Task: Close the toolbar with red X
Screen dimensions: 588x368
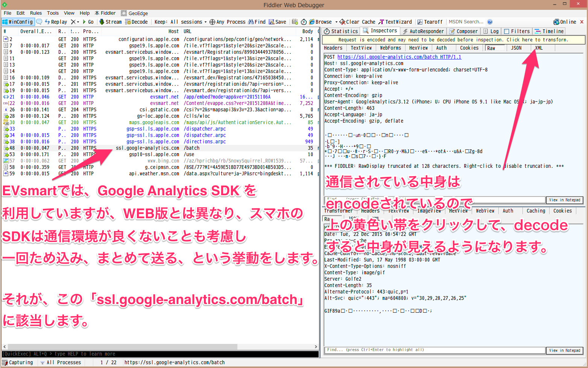Action: (582, 22)
